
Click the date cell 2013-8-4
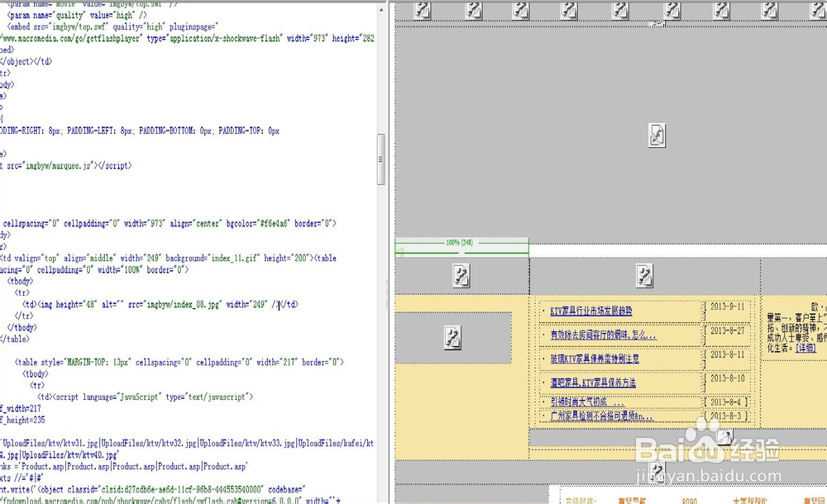725,402
